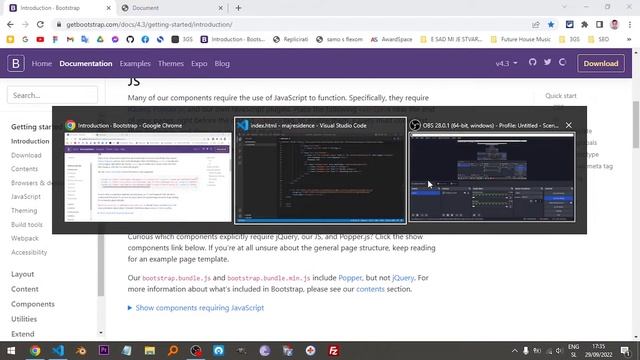Switch to the OBS window thumbnail
Image resolution: width=640 pixels, height=360 pixels.
click(492, 171)
